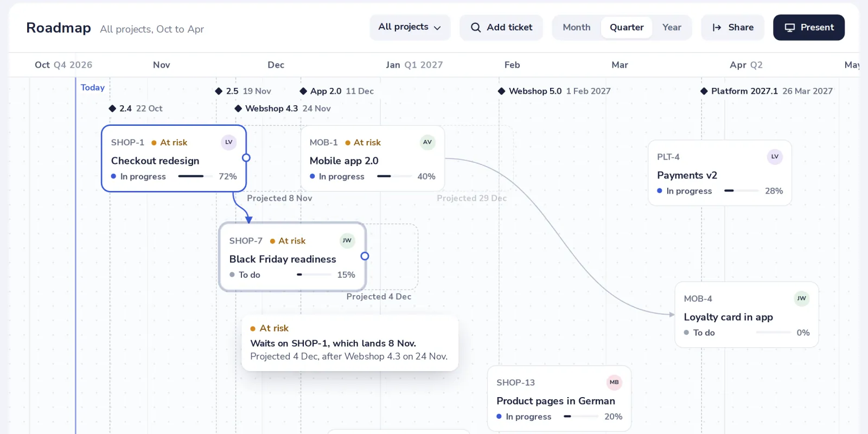Image resolution: width=868 pixels, height=434 pixels.
Task: Click the Jan Q1 2027 header
Action: [x=414, y=65]
